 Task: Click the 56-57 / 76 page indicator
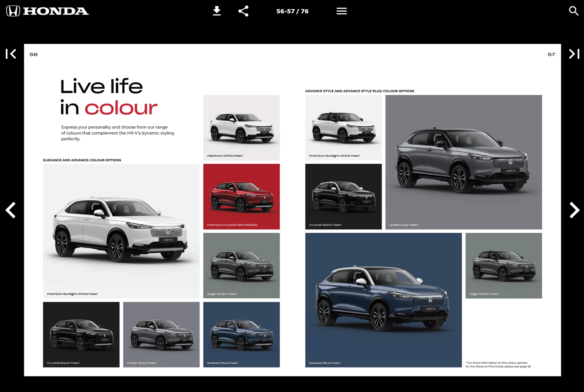coord(292,11)
